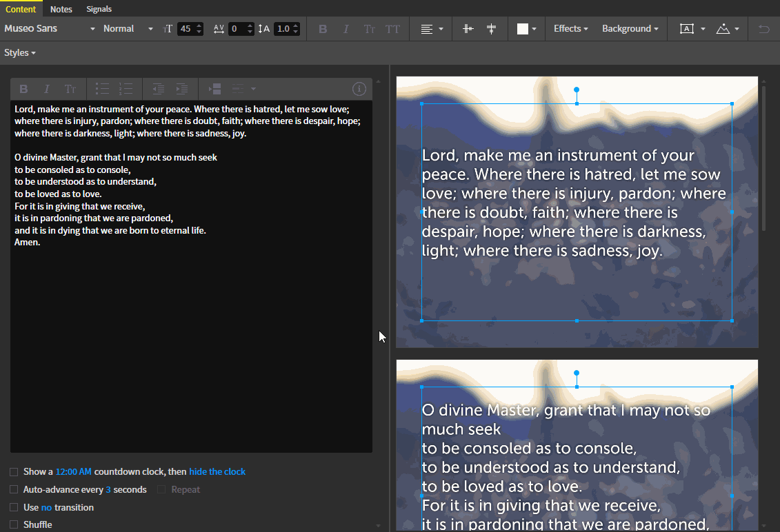Decrease the paragraph indent
Viewport: 780px width, 532px height.
158,89
